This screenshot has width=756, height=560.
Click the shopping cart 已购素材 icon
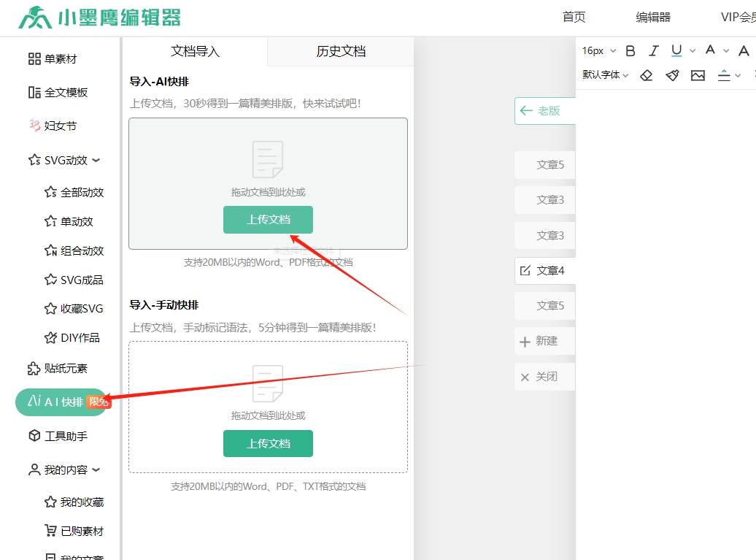[x=50, y=531]
